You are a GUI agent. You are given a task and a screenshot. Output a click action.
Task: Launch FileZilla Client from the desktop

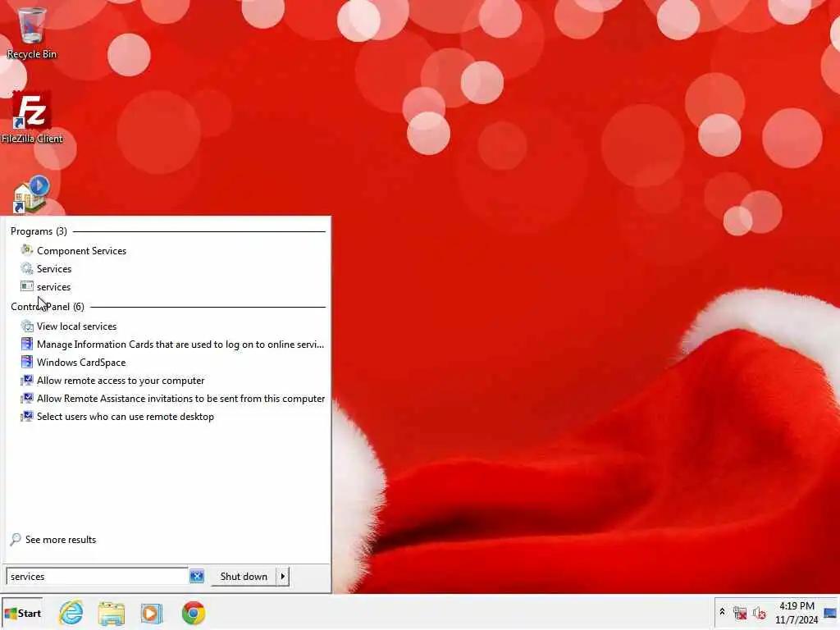click(x=32, y=117)
